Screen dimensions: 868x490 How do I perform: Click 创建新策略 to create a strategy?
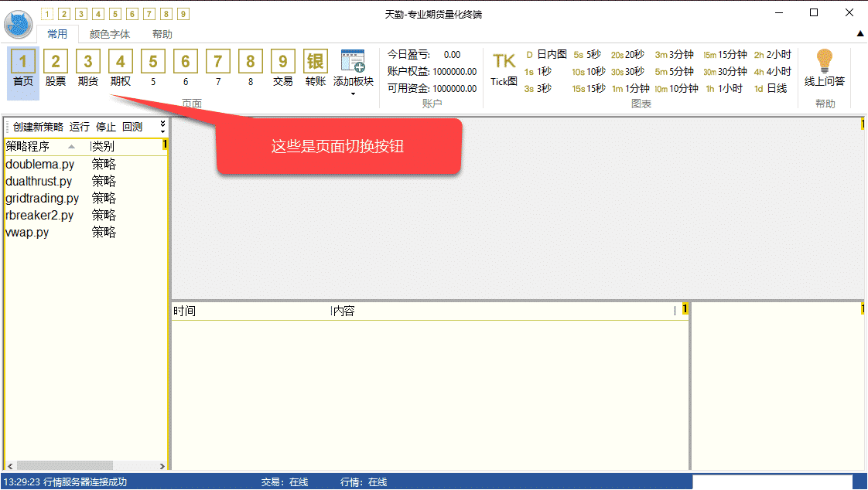[x=38, y=127]
